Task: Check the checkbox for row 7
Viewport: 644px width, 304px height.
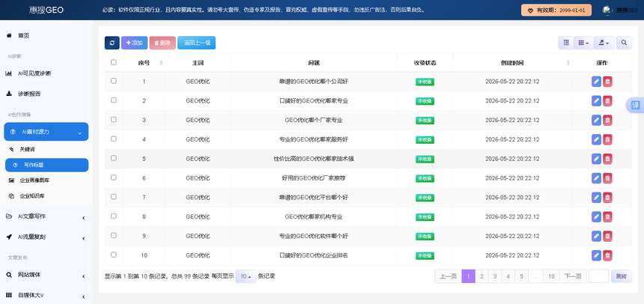Action: [x=114, y=196]
